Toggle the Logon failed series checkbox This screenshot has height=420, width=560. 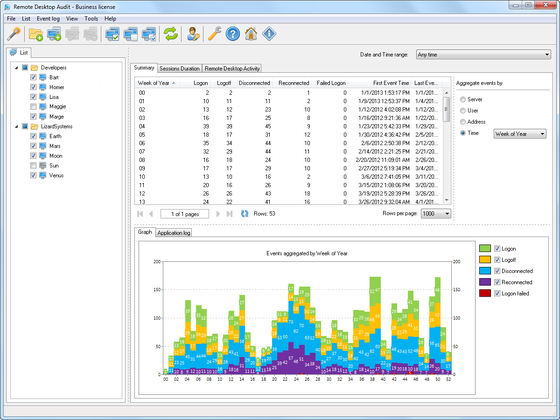click(x=497, y=293)
